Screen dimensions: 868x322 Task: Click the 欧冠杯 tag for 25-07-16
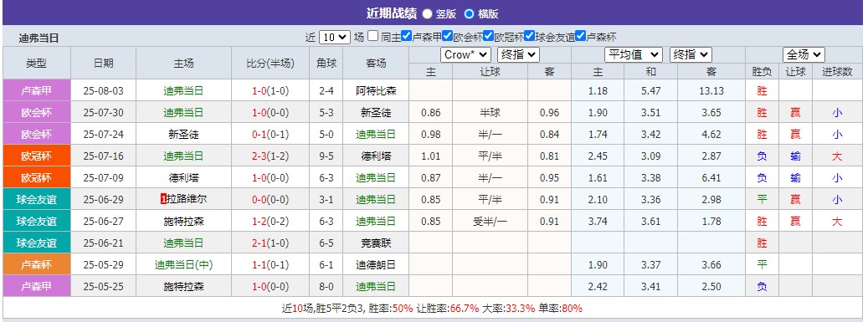click(37, 156)
